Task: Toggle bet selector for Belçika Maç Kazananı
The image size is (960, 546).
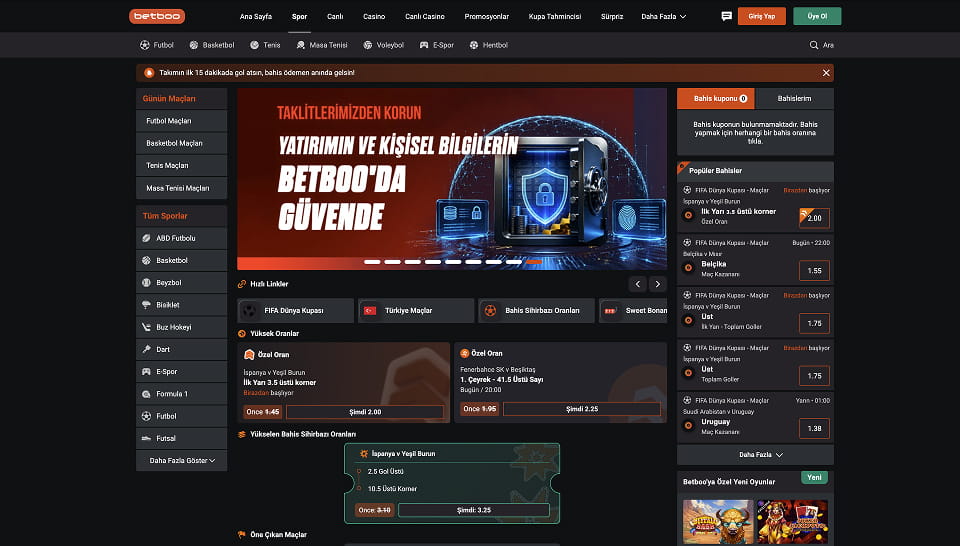Action: point(688,267)
